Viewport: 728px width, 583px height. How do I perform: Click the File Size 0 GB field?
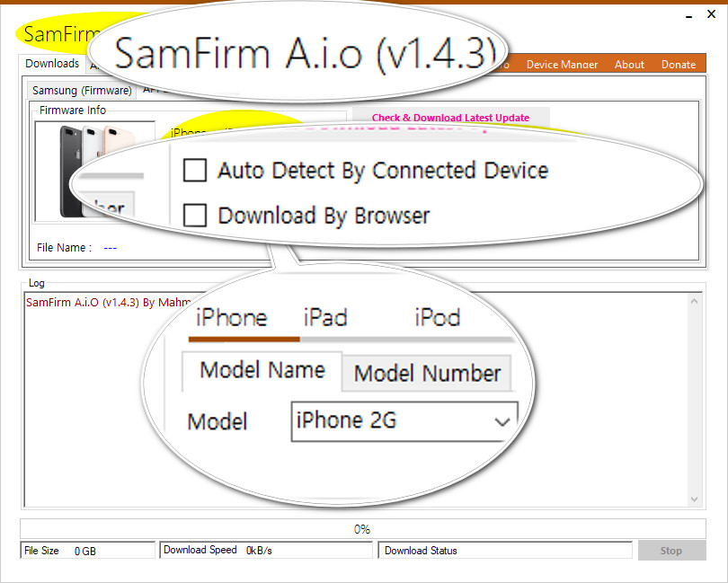pos(87,551)
